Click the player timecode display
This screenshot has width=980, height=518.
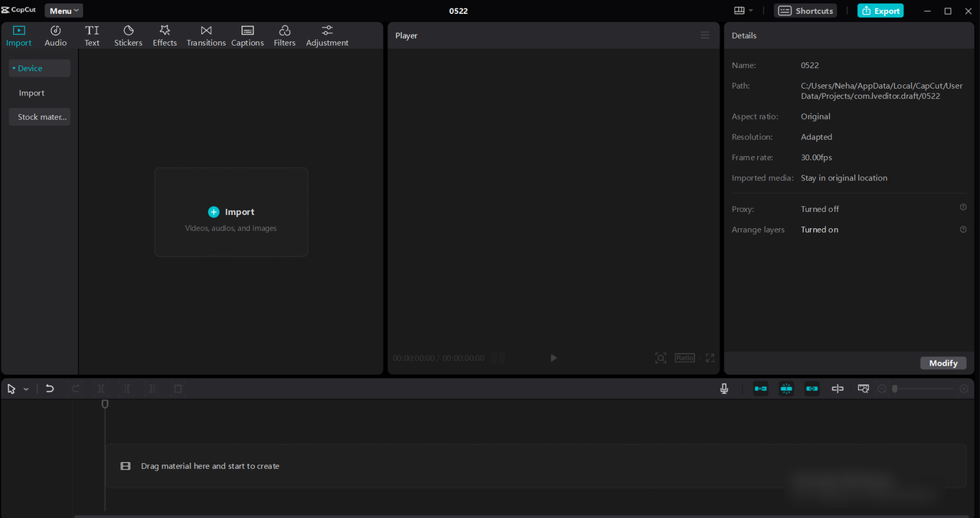click(x=438, y=358)
